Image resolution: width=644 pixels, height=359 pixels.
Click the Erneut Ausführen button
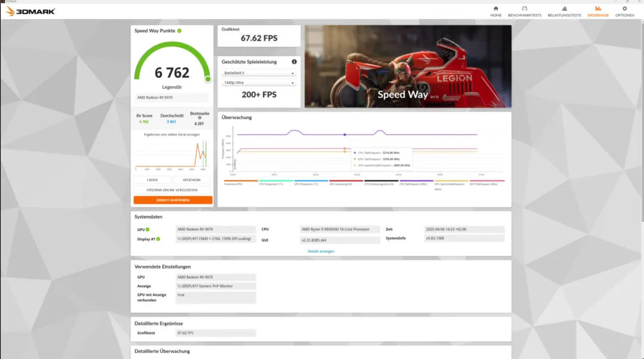(x=172, y=200)
